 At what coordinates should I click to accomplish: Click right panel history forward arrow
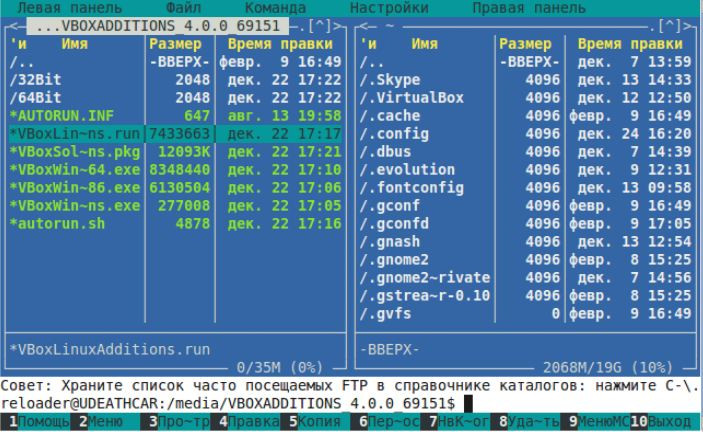tap(687, 26)
